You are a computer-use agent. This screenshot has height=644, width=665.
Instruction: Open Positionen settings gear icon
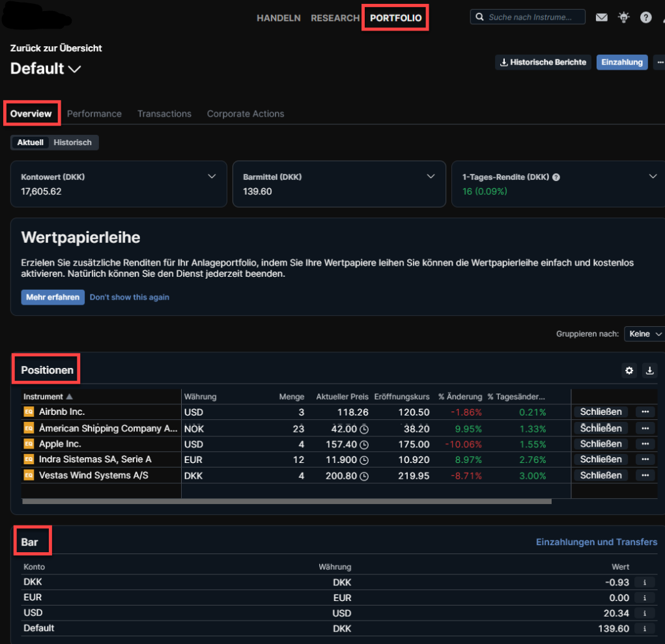(629, 371)
